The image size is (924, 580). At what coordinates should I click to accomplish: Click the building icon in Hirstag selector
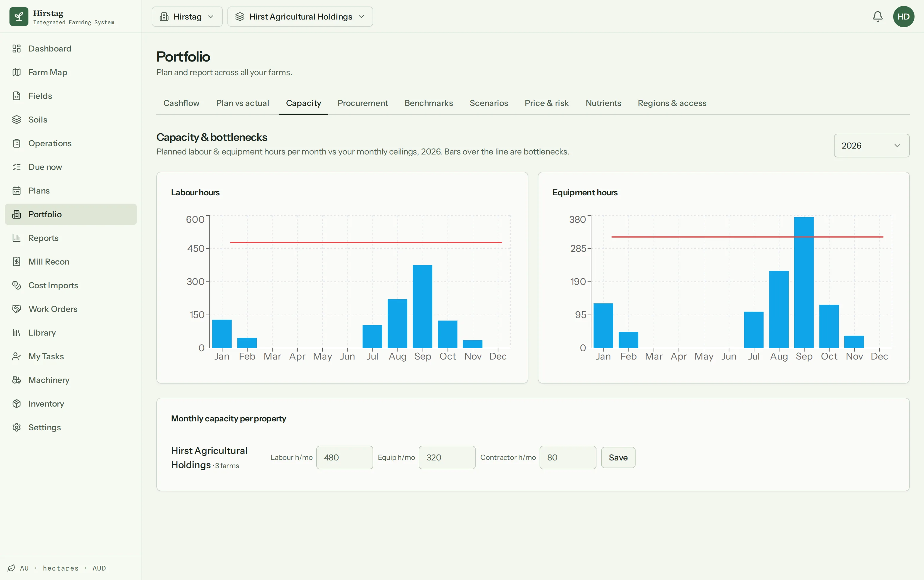pyautogui.click(x=164, y=17)
